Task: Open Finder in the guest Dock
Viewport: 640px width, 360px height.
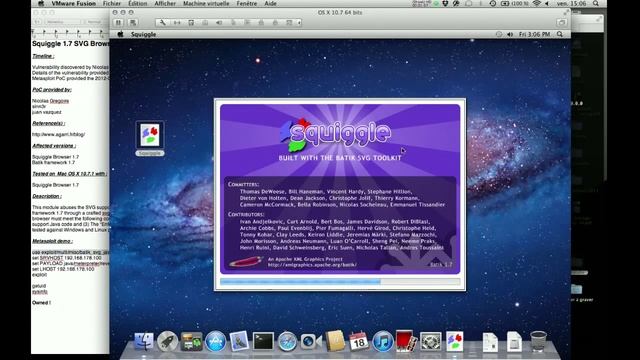Action: [x=144, y=341]
